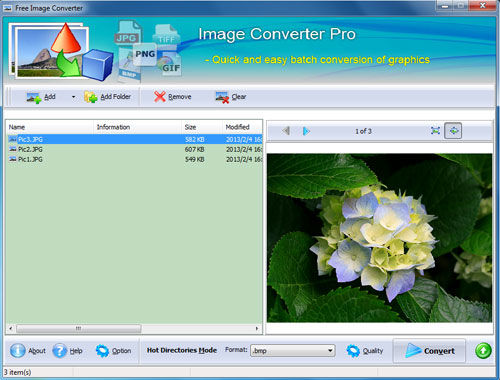The height and width of the screenshot is (380, 500).
Task: Minimize the Free Image Converter window
Action: [x=445, y=6]
